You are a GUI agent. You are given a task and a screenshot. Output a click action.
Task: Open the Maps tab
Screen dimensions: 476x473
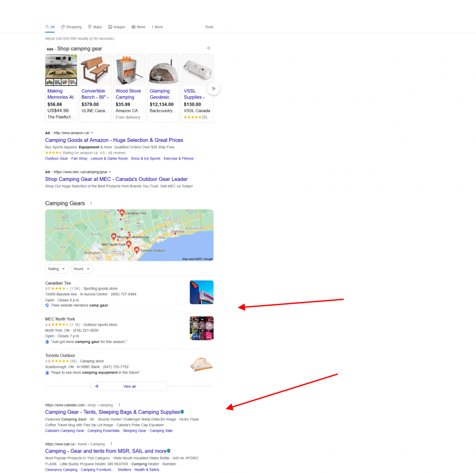(x=95, y=27)
